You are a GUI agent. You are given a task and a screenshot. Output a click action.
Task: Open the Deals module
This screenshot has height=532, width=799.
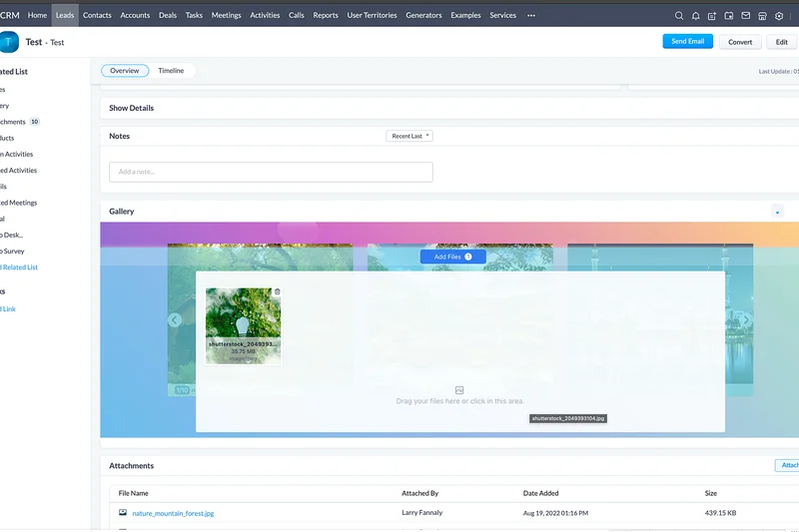(x=168, y=15)
